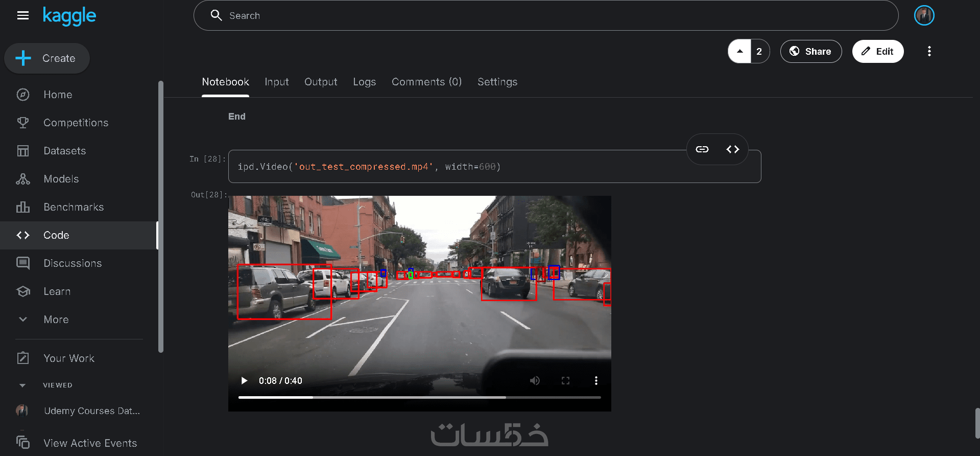
Task: Collapse the VIEWED section
Action: tap(22, 385)
